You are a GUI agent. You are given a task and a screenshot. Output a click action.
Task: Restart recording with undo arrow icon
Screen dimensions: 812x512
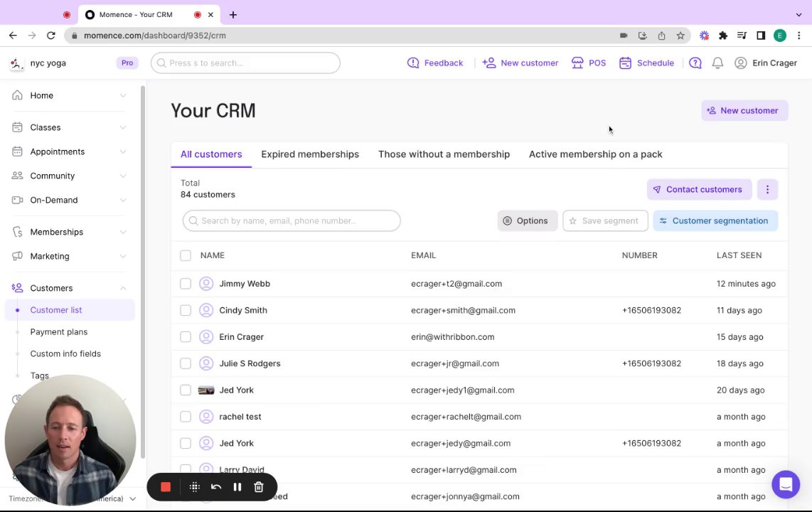[x=216, y=486]
